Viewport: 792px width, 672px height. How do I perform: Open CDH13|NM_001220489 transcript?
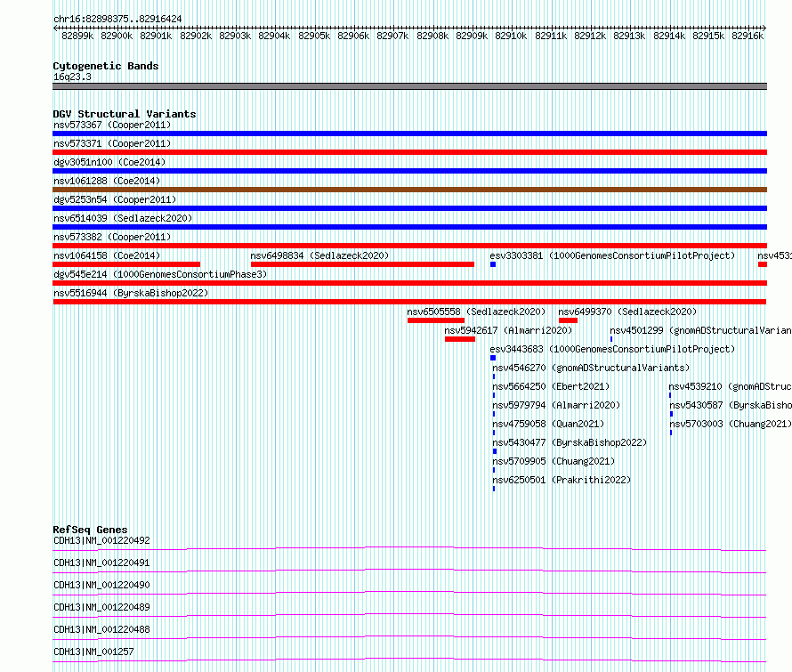click(101, 607)
